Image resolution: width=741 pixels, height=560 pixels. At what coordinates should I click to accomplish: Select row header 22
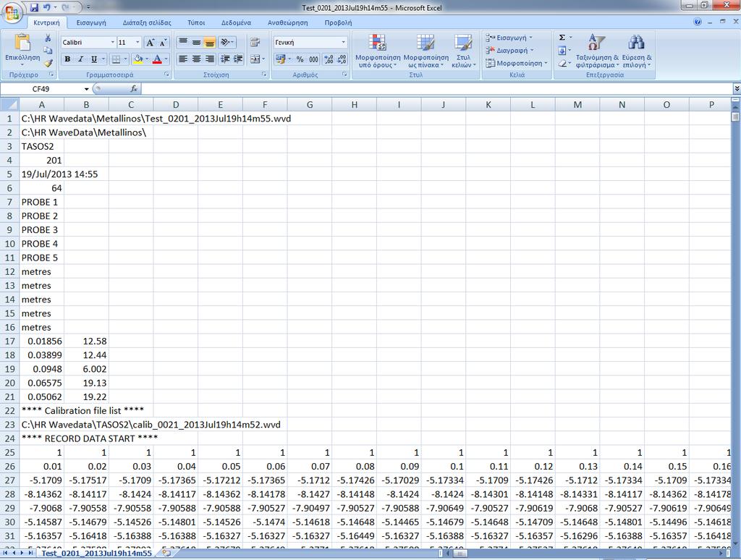(9, 411)
